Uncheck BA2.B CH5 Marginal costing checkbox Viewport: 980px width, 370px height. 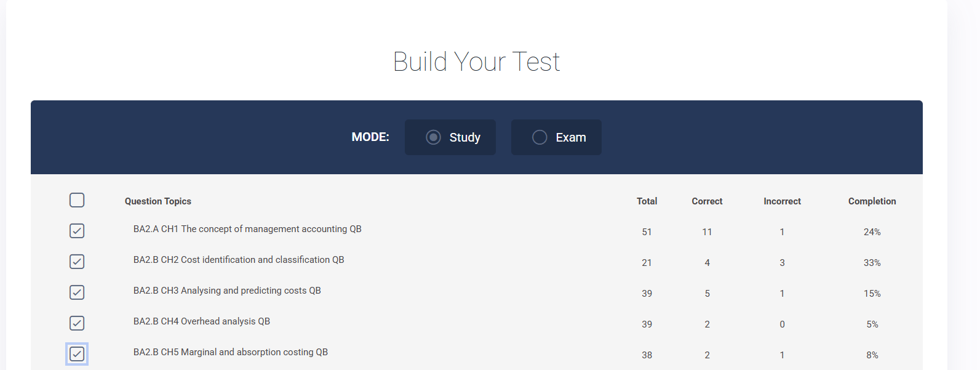click(77, 354)
